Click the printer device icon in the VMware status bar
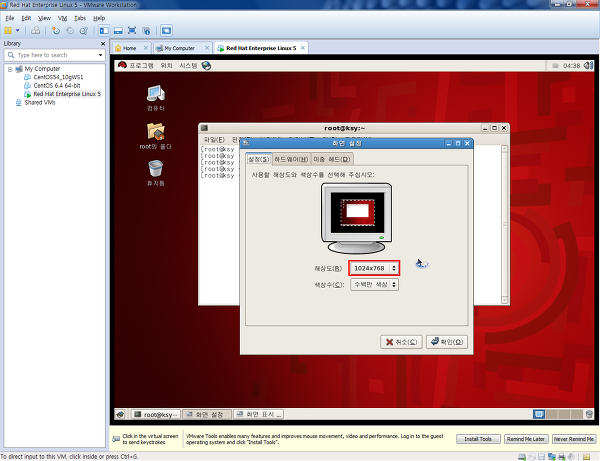 click(x=562, y=457)
